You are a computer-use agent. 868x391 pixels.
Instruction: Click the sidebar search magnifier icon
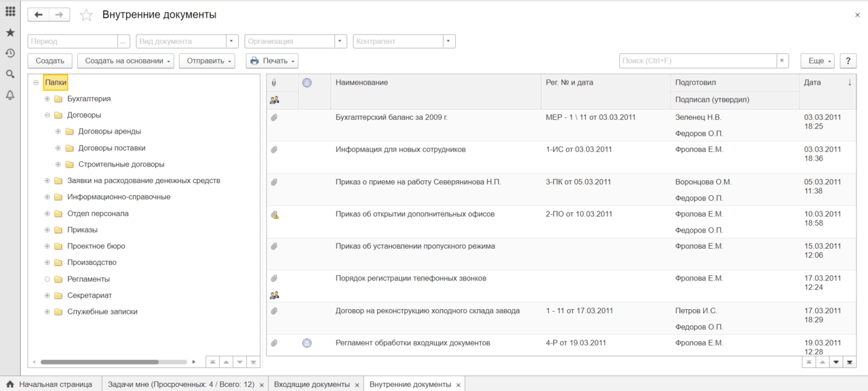(x=10, y=74)
